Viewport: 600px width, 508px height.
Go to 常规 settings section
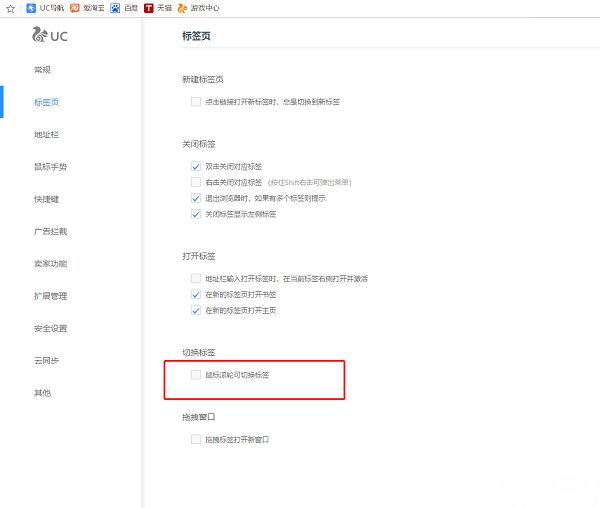coord(42,70)
